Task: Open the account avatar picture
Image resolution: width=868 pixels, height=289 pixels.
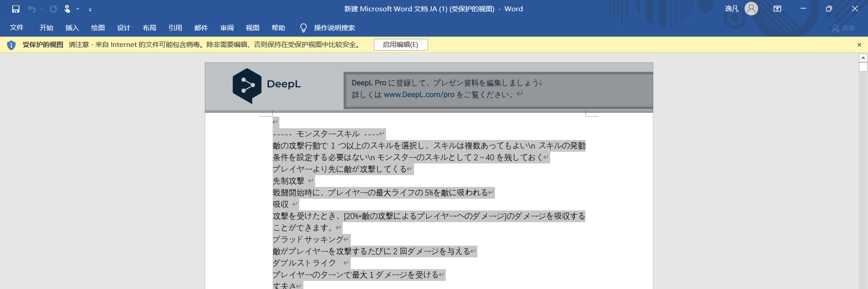Action: point(751,9)
